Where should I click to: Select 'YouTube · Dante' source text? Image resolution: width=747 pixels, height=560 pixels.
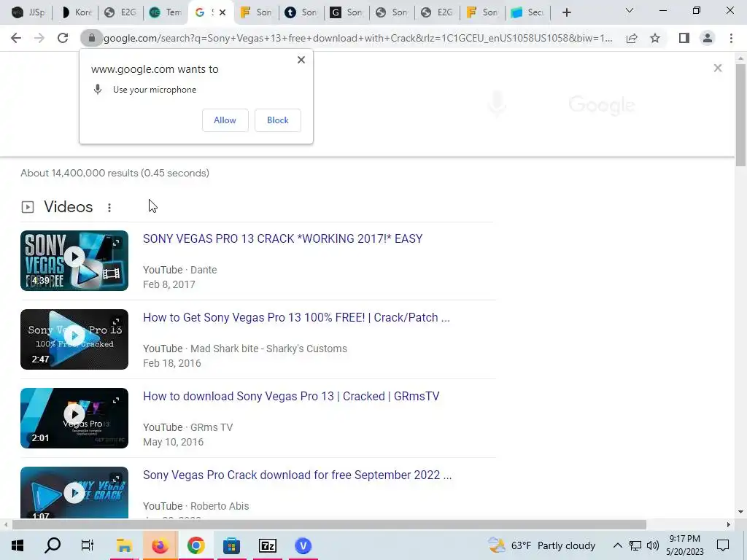coord(179,270)
